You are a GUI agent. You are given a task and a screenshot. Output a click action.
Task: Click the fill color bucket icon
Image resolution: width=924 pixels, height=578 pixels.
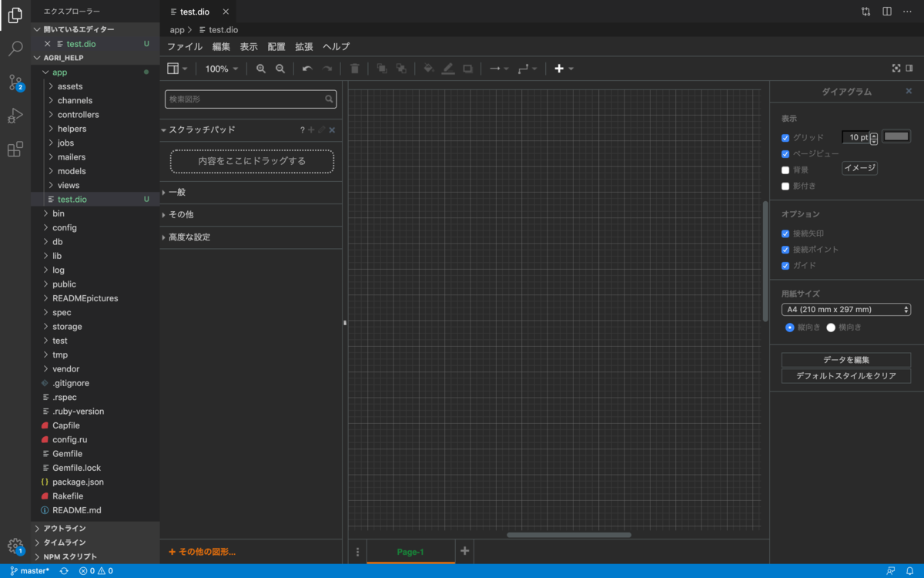coord(429,69)
